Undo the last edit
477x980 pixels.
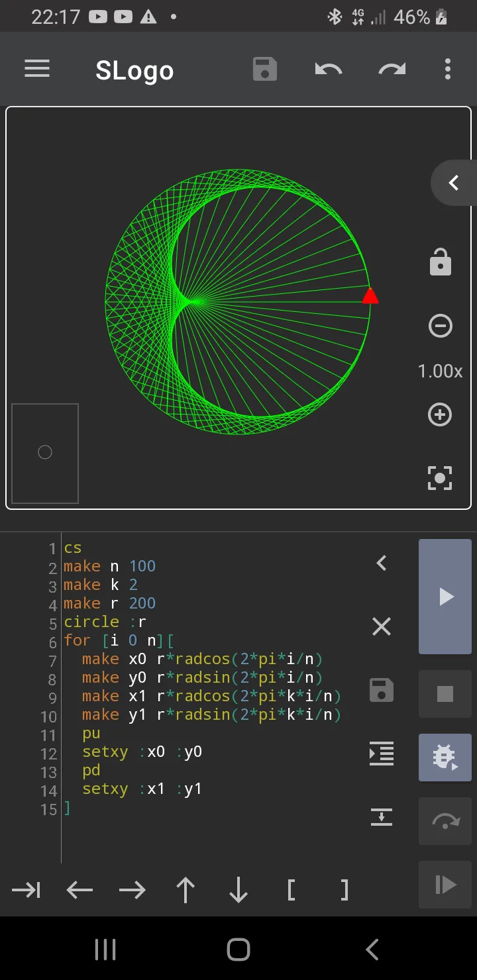[329, 69]
